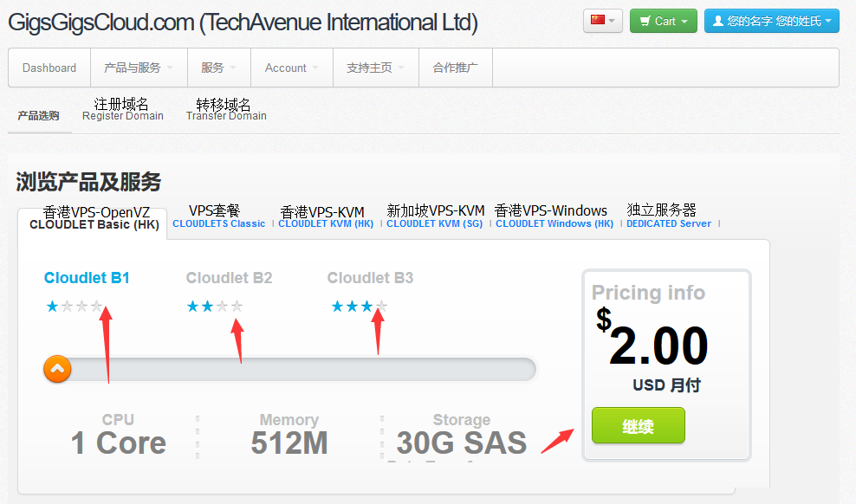Choose the Cloudlet B3 plan
The width and height of the screenshot is (856, 504).
pyautogui.click(x=370, y=278)
